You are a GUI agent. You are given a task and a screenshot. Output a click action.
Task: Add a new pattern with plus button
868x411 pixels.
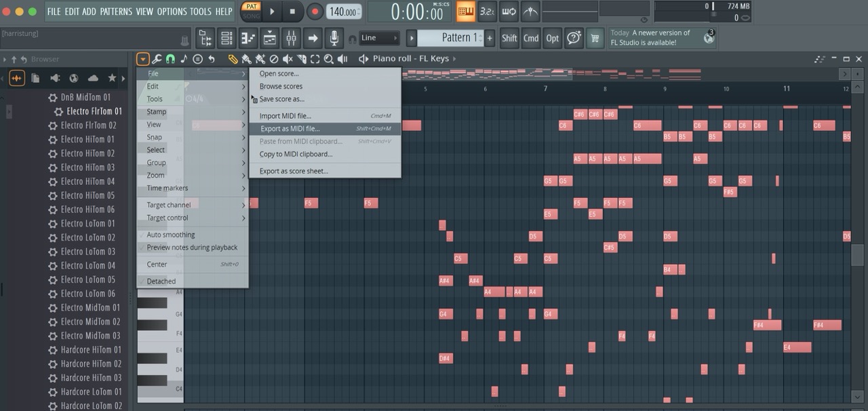[x=490, y=38]
